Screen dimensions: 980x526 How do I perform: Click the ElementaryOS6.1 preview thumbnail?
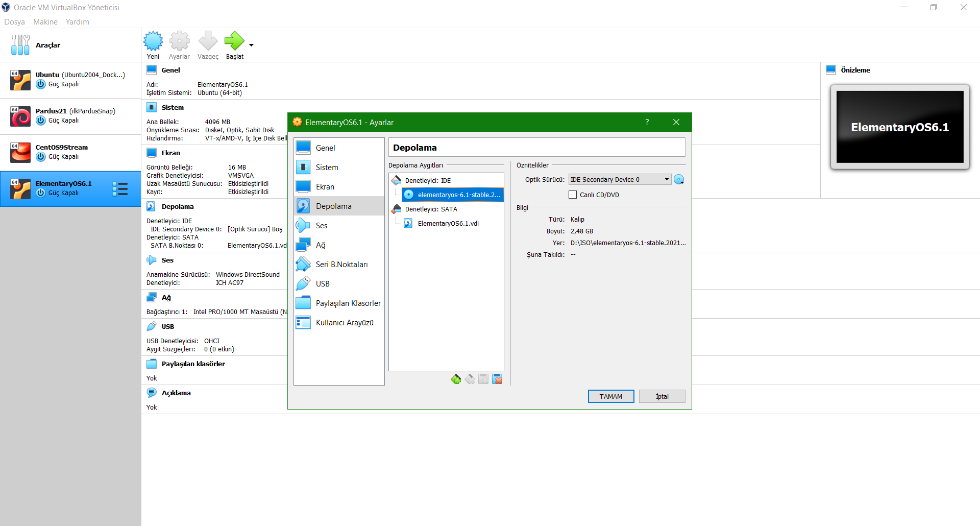[x=900, y=127]
